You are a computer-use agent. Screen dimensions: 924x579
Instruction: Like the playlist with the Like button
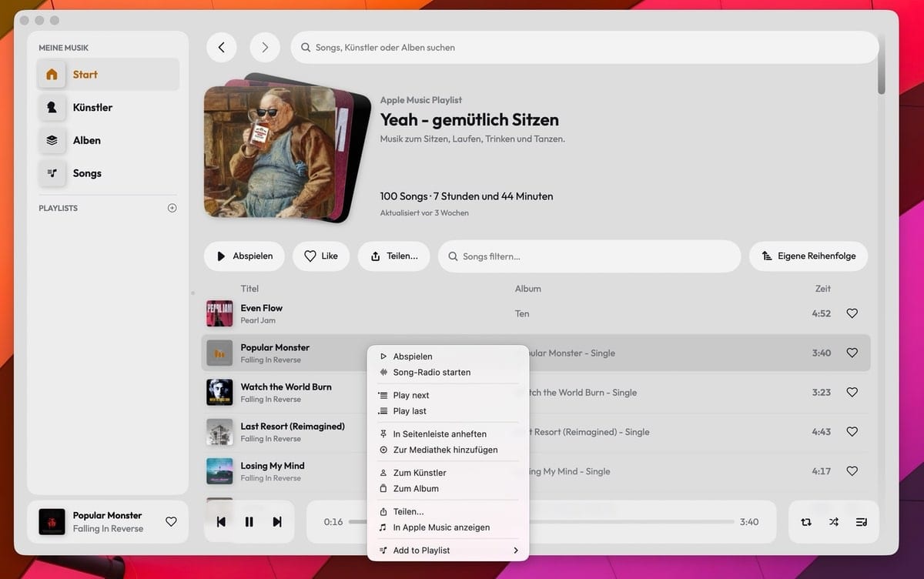321,256
